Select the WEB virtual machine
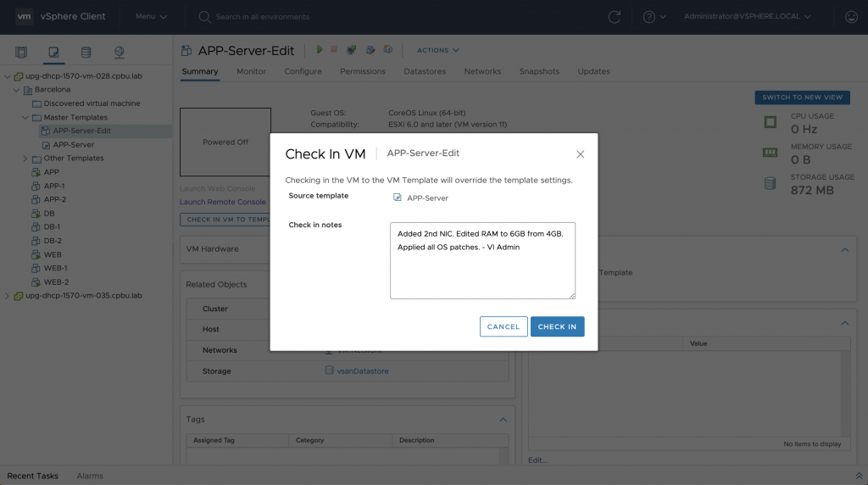The image size is (868, 485). pos(52,254)
